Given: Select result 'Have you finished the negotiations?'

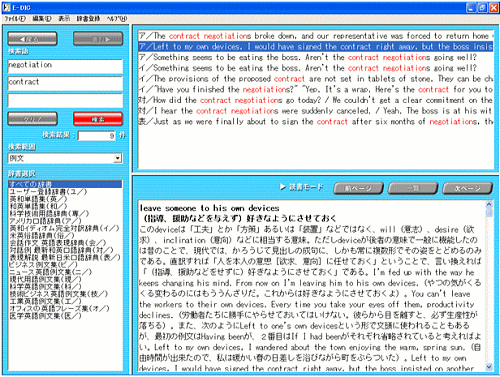Looking at the screenshot, I should point(316,89).
